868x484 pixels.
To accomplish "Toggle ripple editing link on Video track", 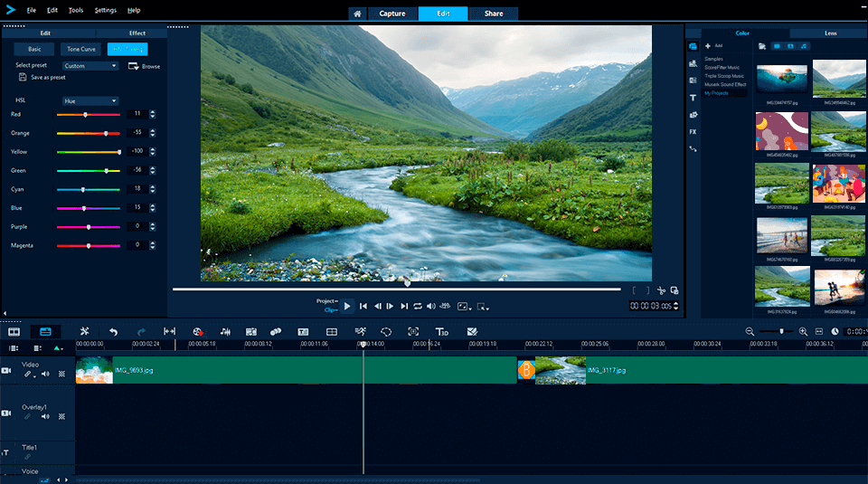I will [x=29, y=375].
